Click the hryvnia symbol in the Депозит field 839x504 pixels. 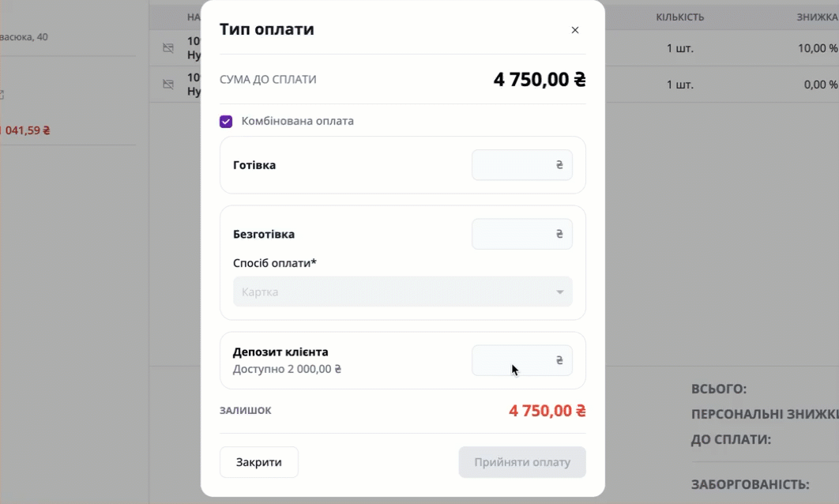(x=559, y=360)
